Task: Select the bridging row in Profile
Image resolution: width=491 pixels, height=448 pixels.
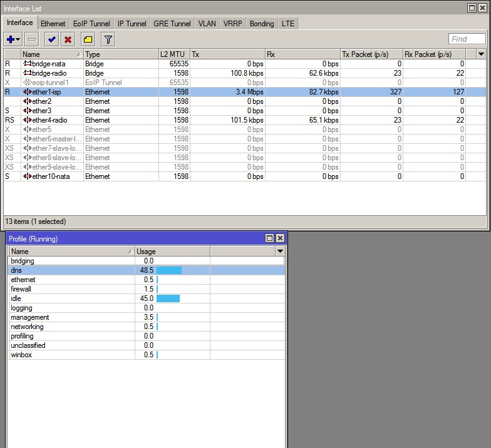Action: click(x=147, y=261)
